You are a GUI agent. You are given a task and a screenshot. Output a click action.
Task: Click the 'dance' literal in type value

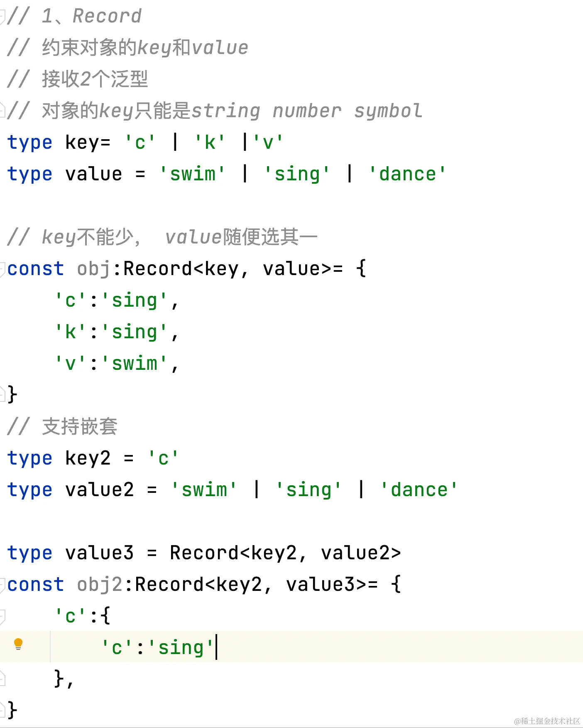click(x=407, y=174)
